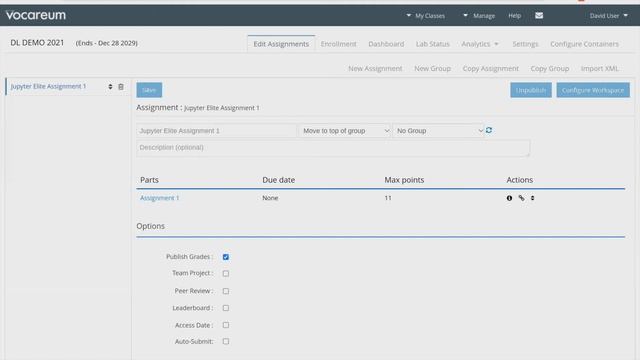Open the mail envelope icon in header
This screenshot has height=360, width=640.
(x=539, y=16)
